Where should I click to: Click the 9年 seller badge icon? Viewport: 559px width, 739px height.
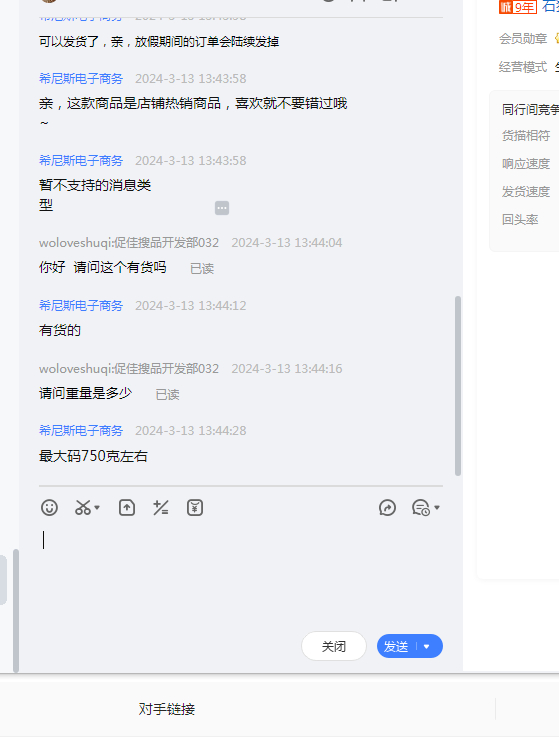pyautogui.click(x=518, y=7)
